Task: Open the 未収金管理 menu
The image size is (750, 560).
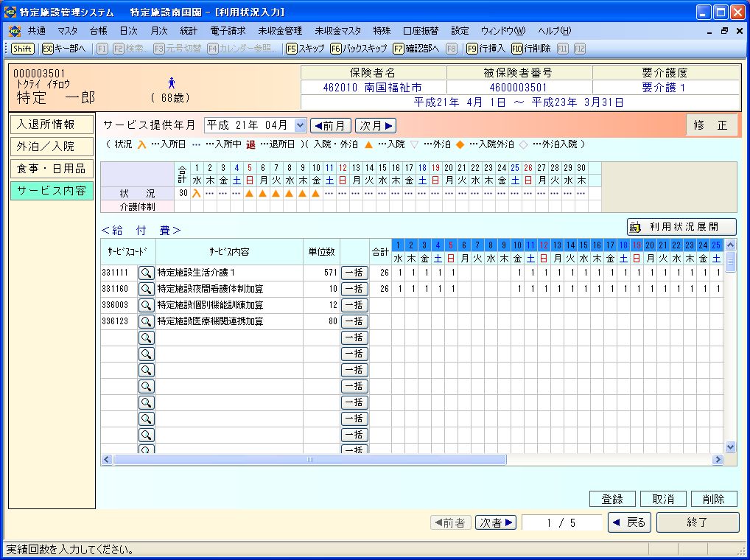Action: click(280, 31)
